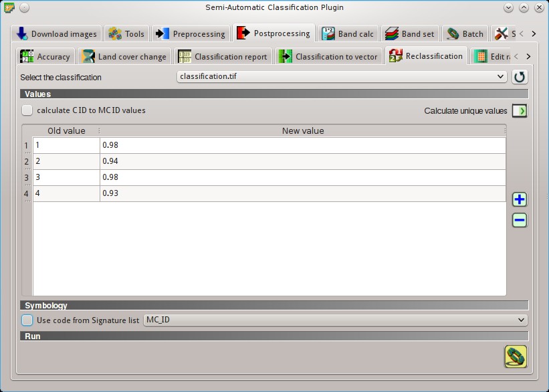The width and height of the screenshot is (549, 392).
Task: Switch to the Classification report tab
Action: tap(223, 56)
